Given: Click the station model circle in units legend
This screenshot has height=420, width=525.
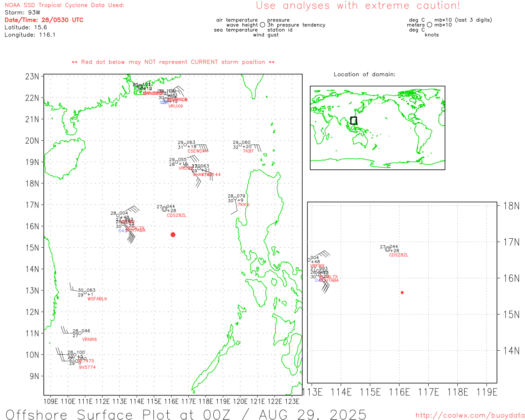Looking at the screenshot, I should coord(429,25).
